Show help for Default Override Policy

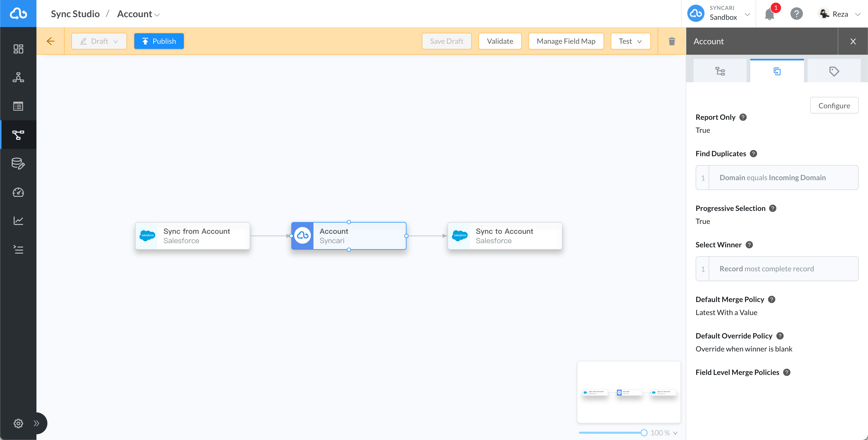point(780,336)
